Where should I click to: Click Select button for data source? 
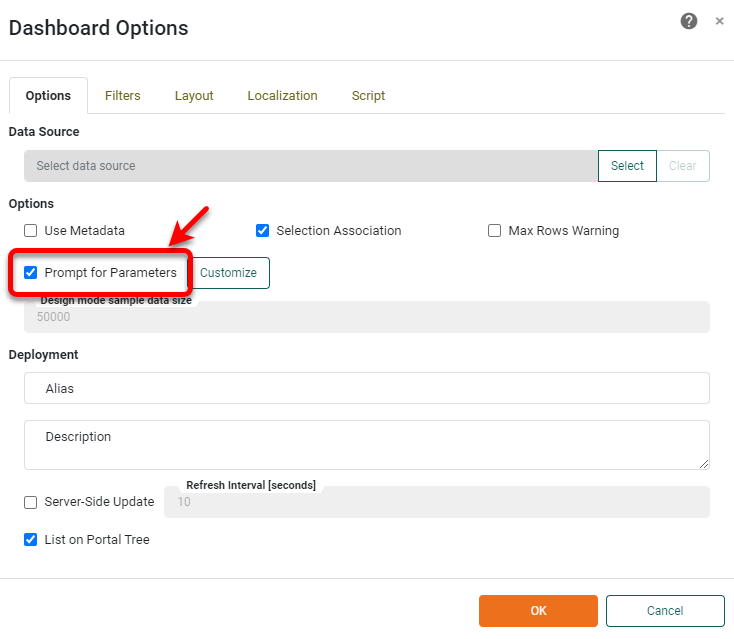[x=627, y=166]
